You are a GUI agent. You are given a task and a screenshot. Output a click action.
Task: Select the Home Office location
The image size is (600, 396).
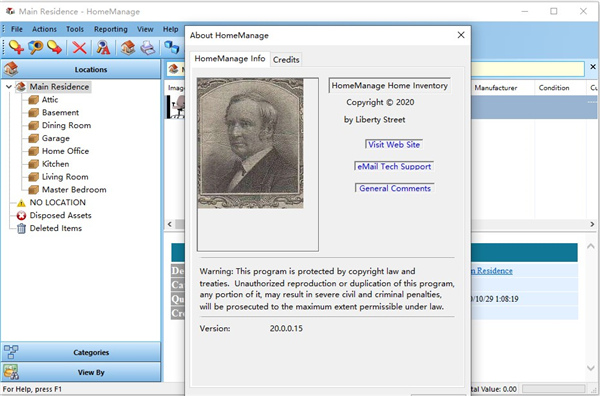click(65, 151)
